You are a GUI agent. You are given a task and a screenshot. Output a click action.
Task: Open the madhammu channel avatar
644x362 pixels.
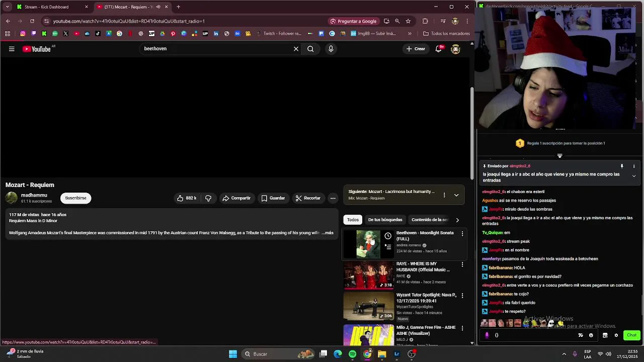(11, 198)
